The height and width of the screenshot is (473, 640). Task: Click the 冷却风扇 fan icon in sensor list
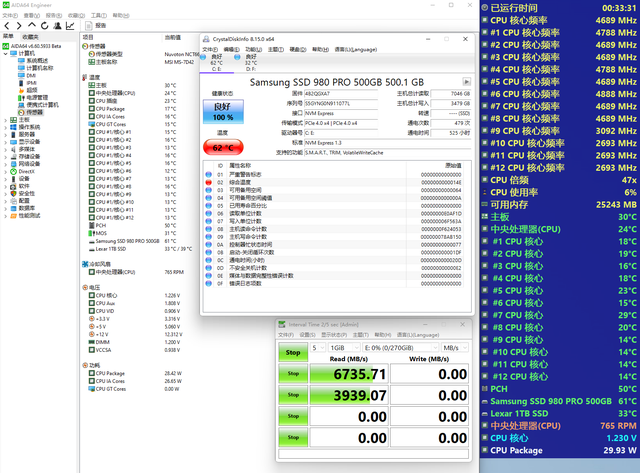85,264
